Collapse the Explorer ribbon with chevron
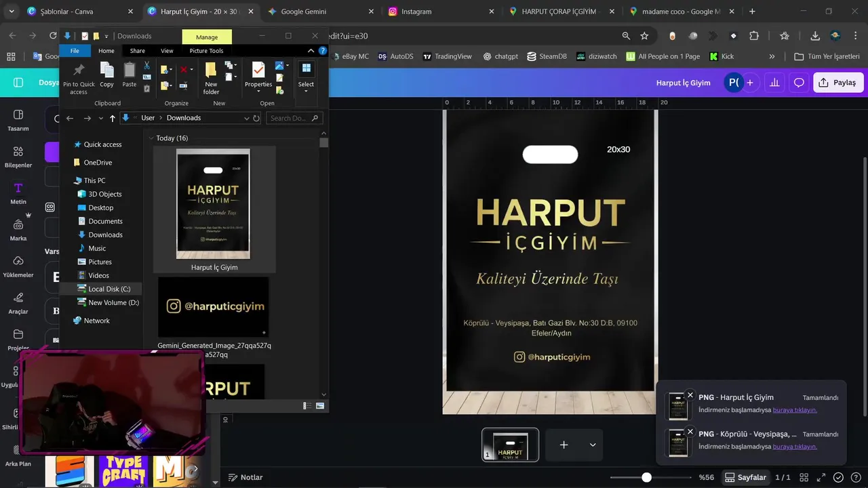The width and height of the screenshot is (868, 488). [311, 51]
